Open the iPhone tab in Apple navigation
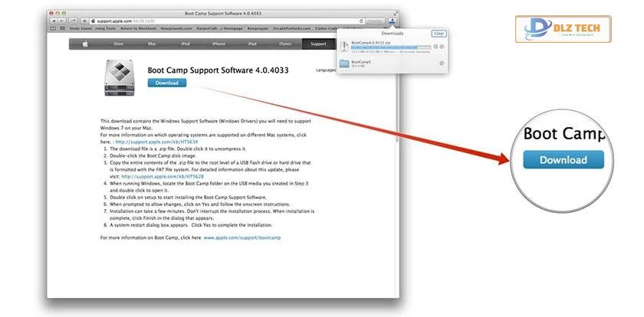Image resolution: width=644 pixels, height=317 pixels. pyautogui.click(x=219, y=44)
